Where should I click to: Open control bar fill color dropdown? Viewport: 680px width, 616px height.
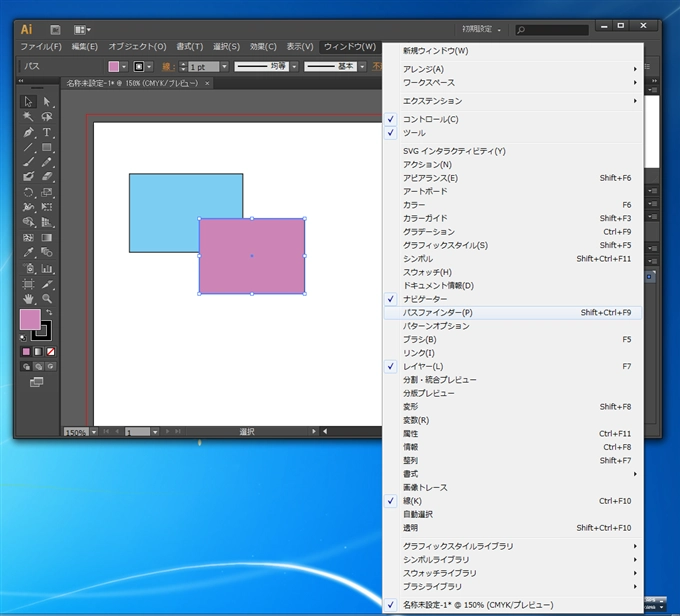click(124, 67)
